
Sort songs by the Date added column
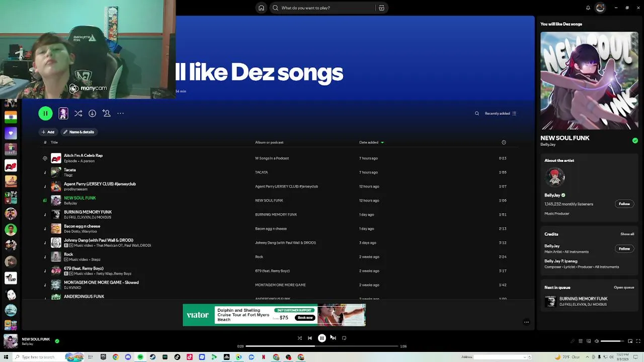click(x=371, y=142)
